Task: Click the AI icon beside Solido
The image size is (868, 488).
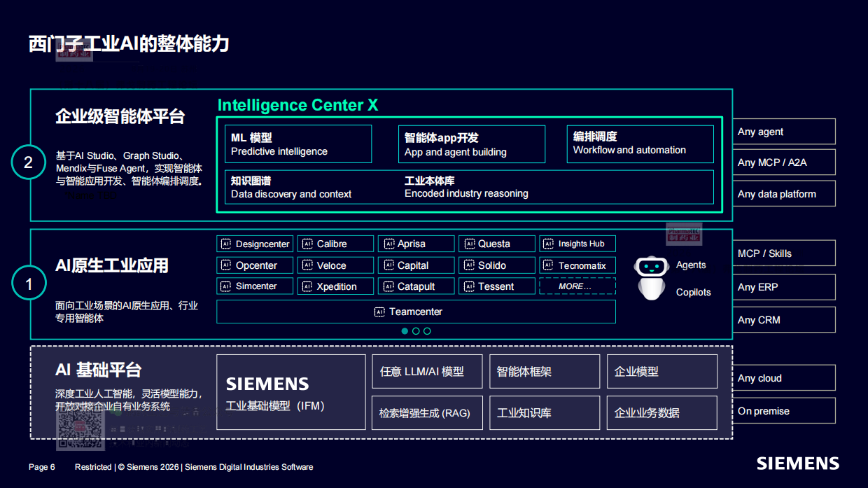Action: coord(470,265)
